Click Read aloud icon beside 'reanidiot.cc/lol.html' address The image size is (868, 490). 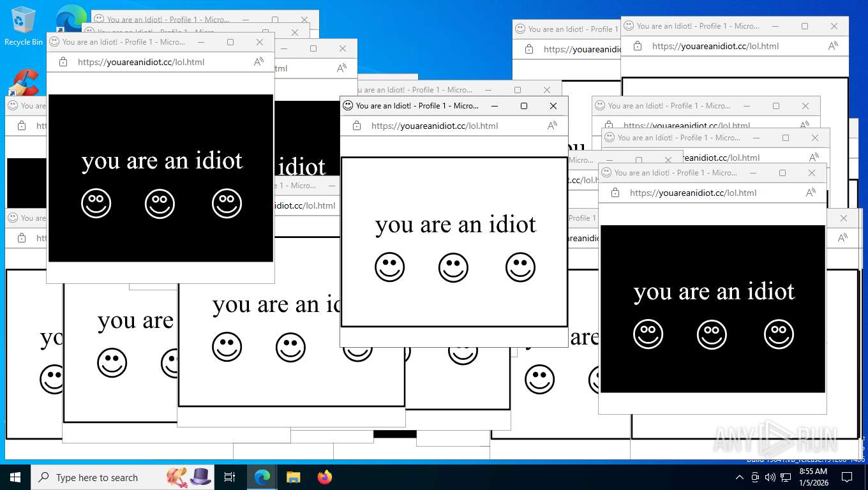click(x=814, y=158)
